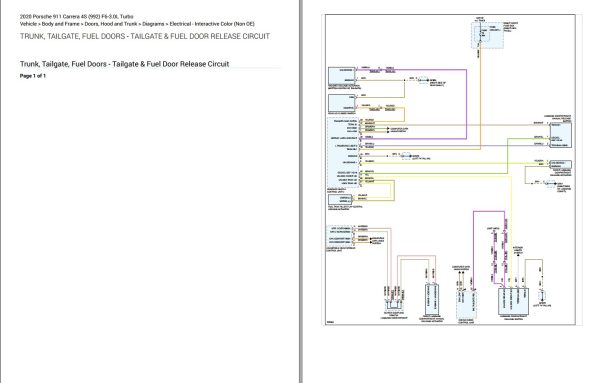Click the 'Page 1 of 1' label
The image size is (600, 383).
pos(33,76)
